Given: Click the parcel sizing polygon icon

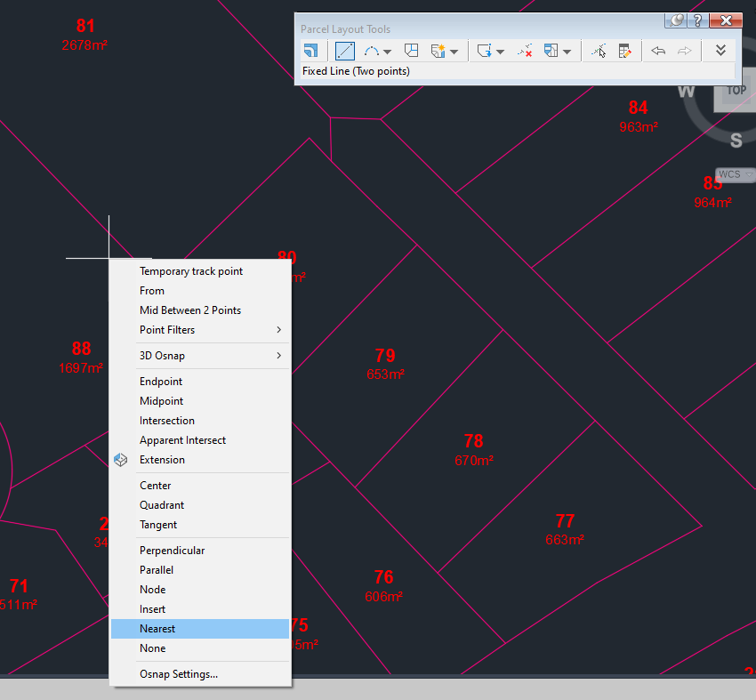Looking at the screenshot, I should pyautogui.click(x=410, y=51).
